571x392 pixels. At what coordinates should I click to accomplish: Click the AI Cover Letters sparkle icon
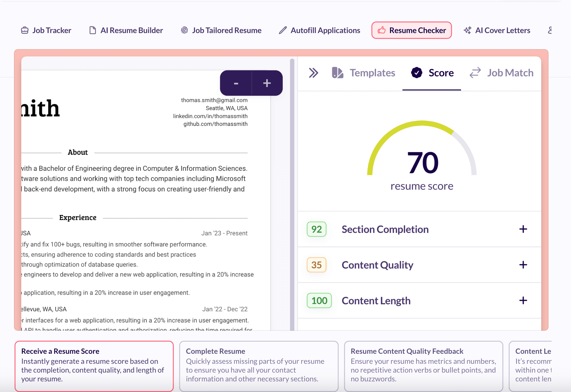467,30
